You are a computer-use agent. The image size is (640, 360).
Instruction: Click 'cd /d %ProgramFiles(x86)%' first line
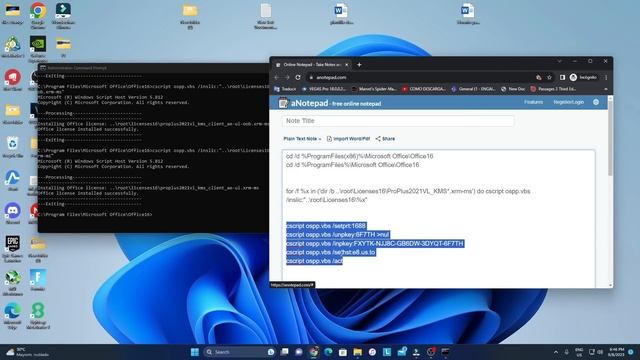[360, 156]
